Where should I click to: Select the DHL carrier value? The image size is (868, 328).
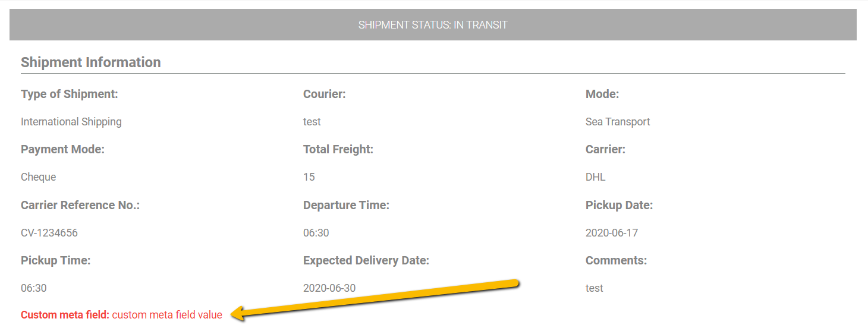(x=596, y=177)
